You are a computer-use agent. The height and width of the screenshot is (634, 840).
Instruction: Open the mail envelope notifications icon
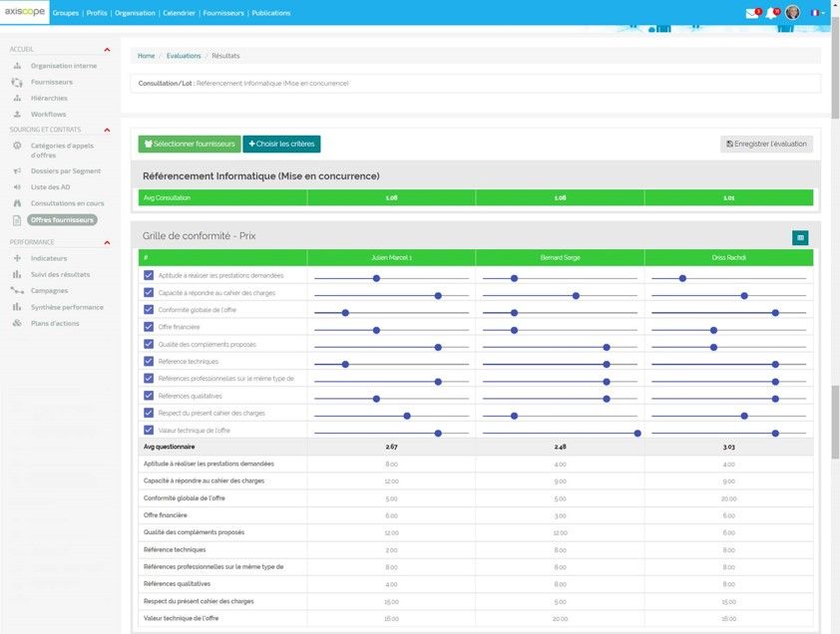[752, 13]
